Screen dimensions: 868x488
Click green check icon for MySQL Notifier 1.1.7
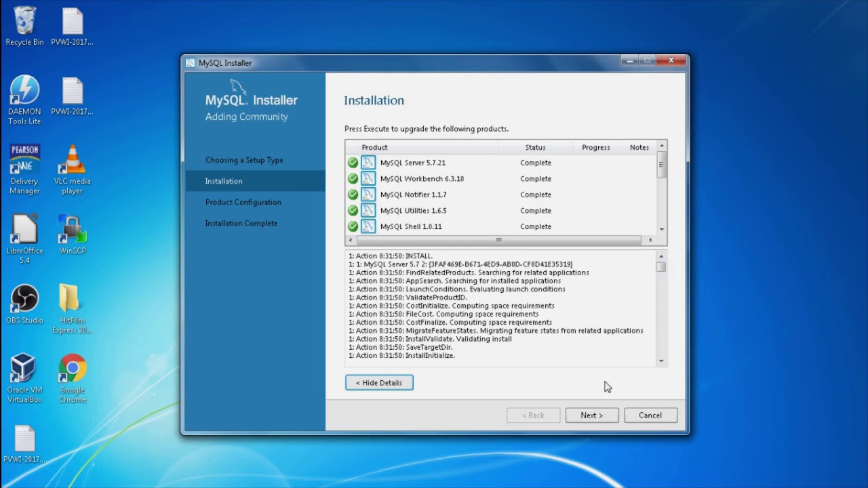[353, 195]
